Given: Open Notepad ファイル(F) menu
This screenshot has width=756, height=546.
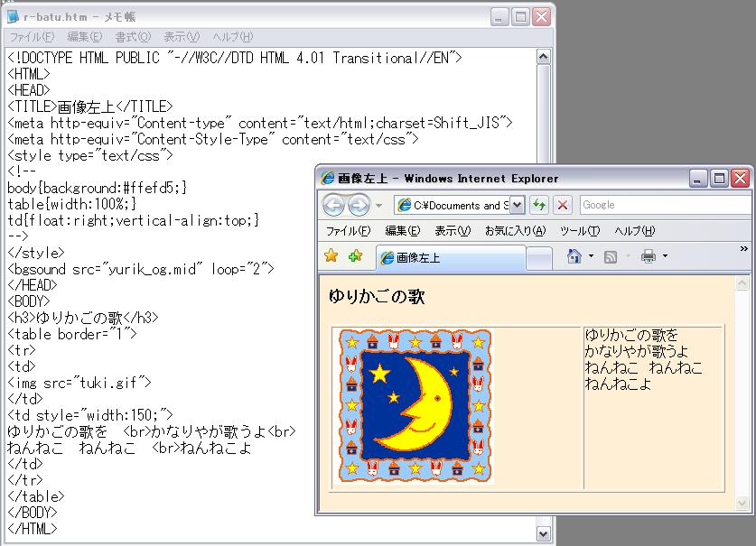Looking at the screenshot, I should tap(32, 37).
